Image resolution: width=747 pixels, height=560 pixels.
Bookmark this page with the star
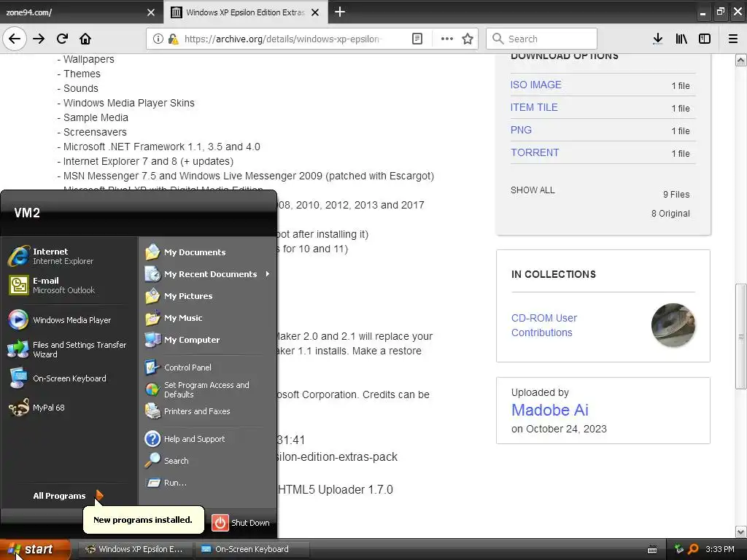click(x=468, y=39)
